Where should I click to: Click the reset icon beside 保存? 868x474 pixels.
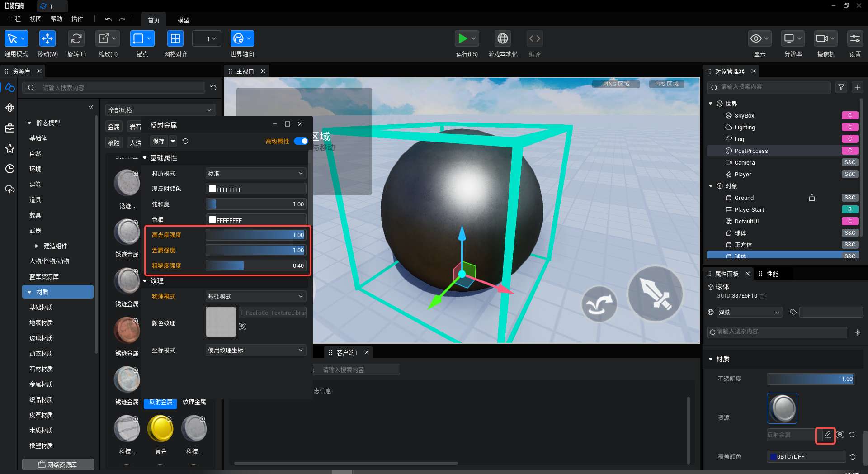185,141
